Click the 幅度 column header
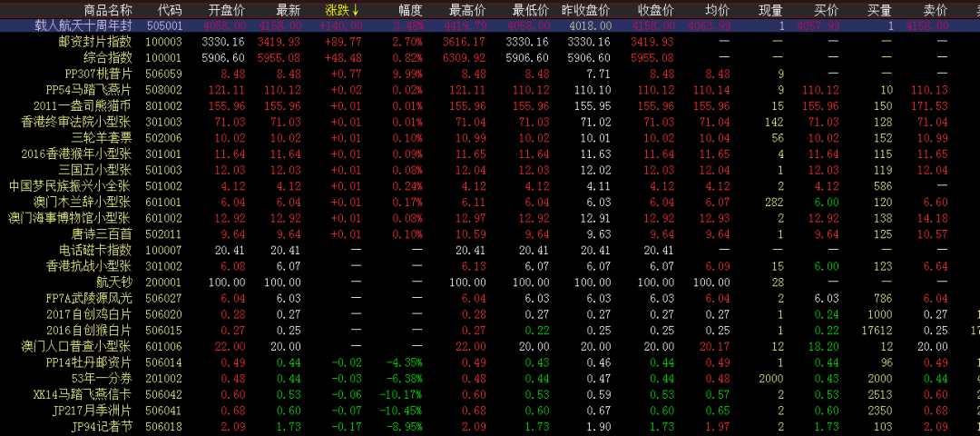Screen dimensions: 980x436 tap(411, 10)
